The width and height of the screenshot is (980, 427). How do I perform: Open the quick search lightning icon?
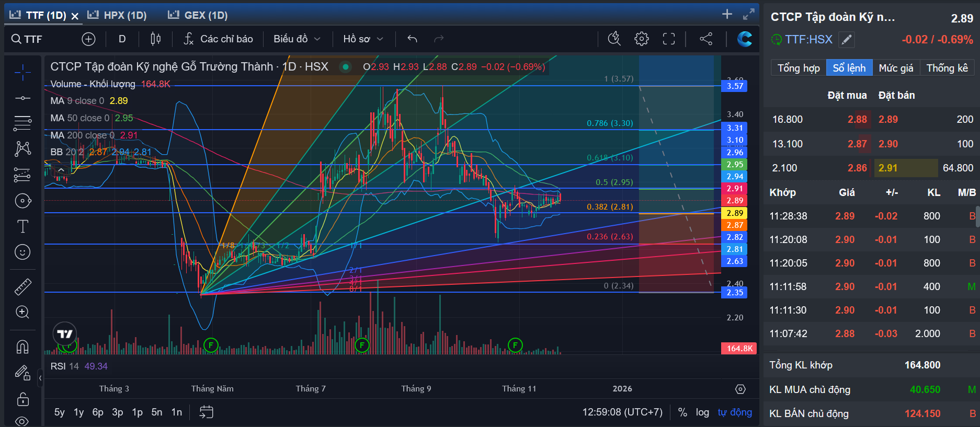614,39
